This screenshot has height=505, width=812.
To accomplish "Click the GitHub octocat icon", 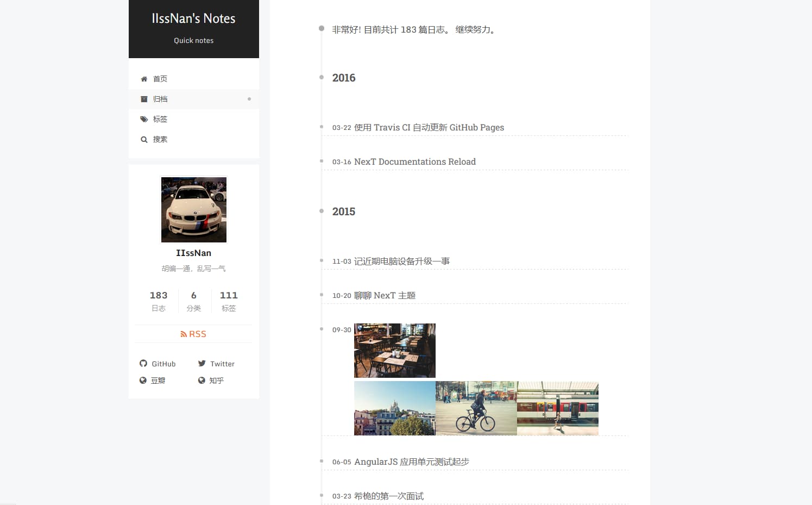I will pos(143,363).
